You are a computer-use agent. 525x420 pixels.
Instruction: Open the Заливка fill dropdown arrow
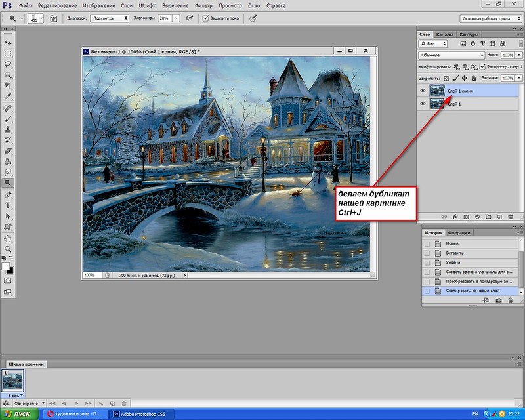[x=519, y=78]
